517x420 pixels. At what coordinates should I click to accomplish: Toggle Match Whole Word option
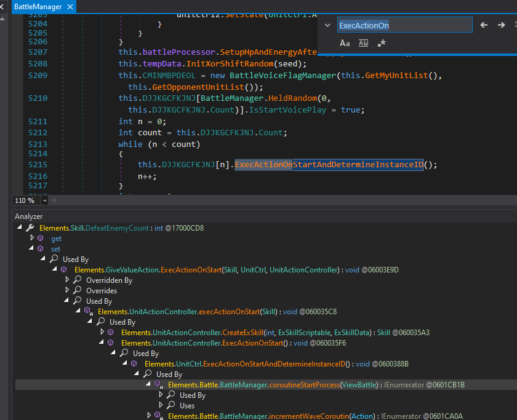click(363, 43)
